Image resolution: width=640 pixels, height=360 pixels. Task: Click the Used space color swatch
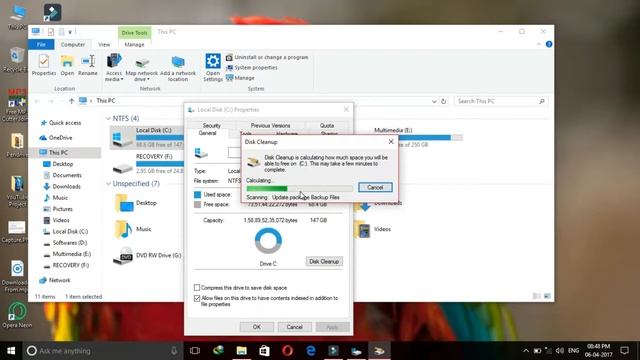click(x=198, y=195)
